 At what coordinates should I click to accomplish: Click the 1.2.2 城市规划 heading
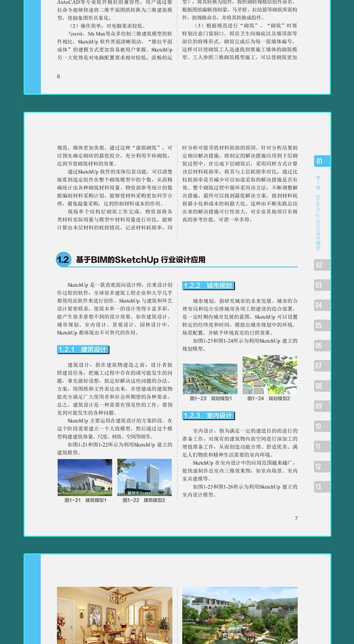[208, 285]
